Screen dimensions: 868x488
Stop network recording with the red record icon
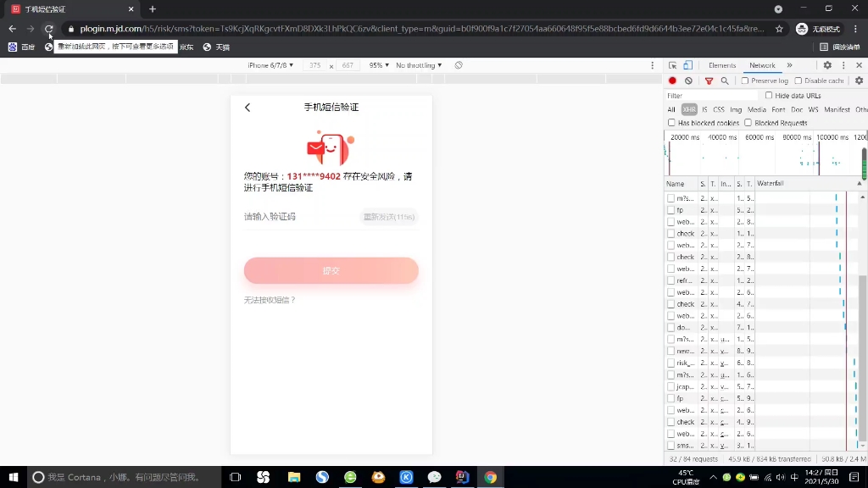pos(670,80)
